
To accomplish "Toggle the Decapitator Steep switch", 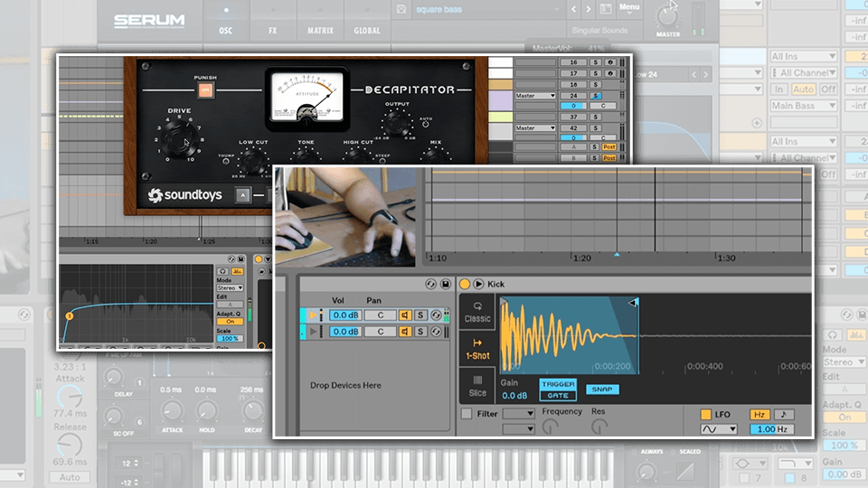I will pos(382,161).
